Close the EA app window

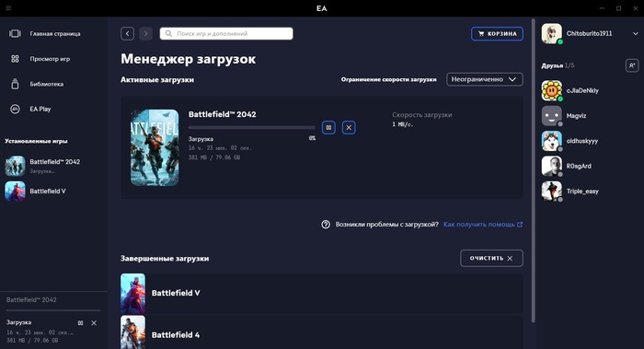[635, 8]
